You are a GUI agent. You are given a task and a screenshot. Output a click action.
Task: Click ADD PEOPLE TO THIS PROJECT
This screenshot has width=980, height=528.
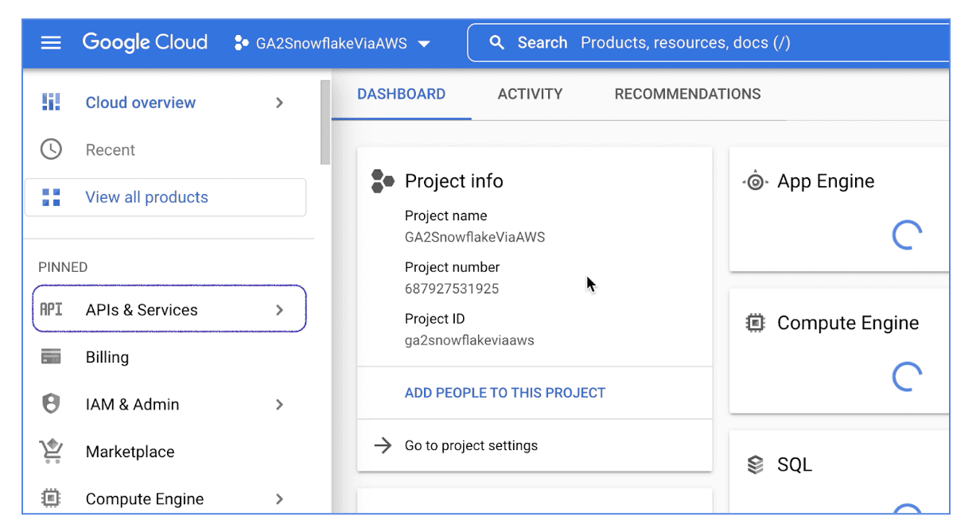[x=504, y=392]
